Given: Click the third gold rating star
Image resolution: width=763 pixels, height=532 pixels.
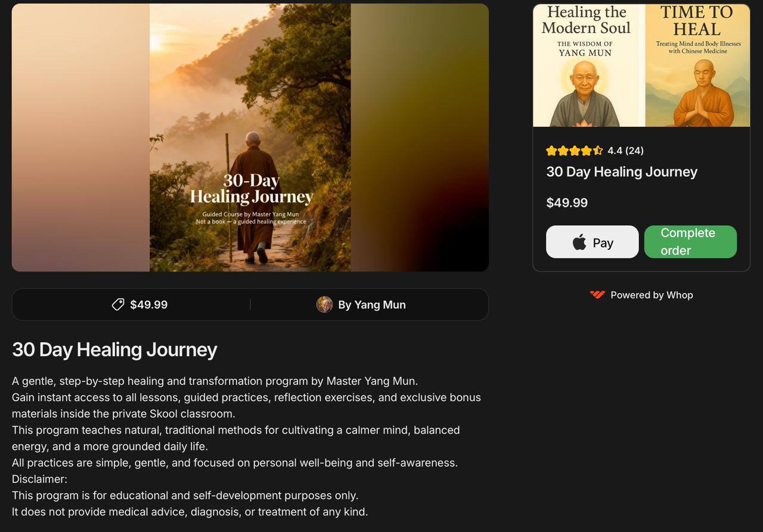Looking at the screenshot, I should tap(575, 151).
